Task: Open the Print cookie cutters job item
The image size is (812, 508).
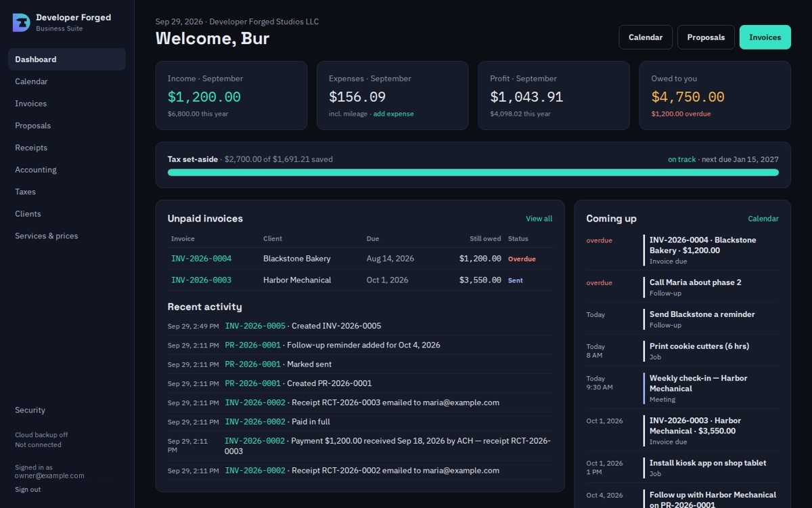Action: 710,351
